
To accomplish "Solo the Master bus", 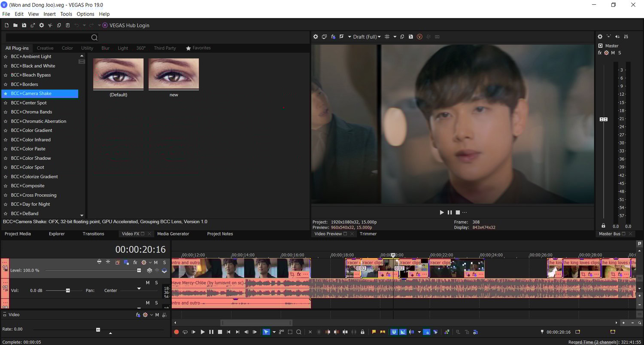I will (620, 53).
